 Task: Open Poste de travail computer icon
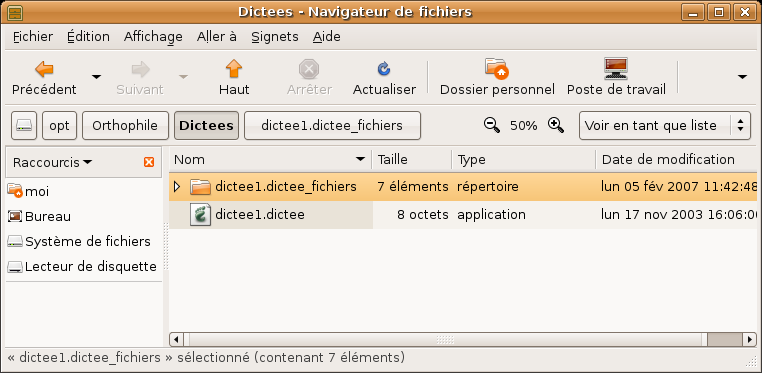(616, 68)
